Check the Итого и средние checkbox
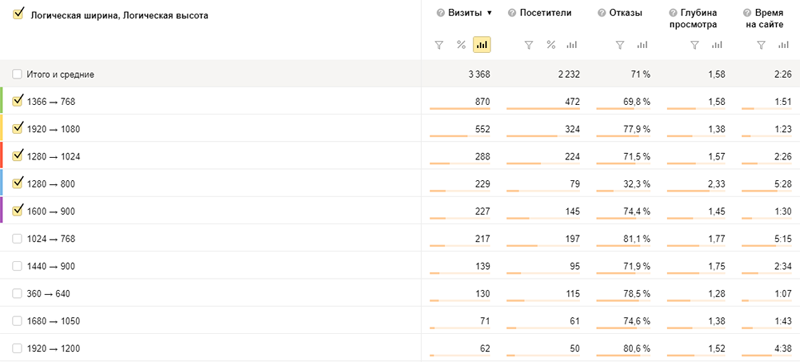The width and height of the screenshot is (800, 362). point(17,74)
